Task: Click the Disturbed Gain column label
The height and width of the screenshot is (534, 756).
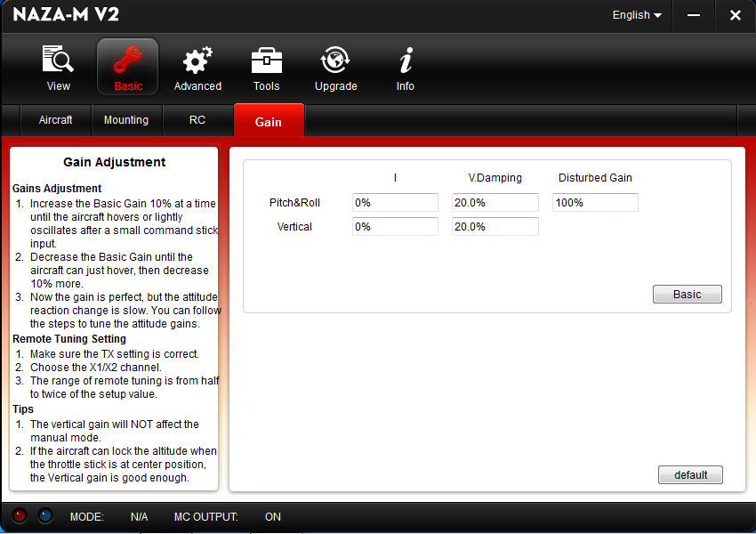Action: (x=595, y=178)
